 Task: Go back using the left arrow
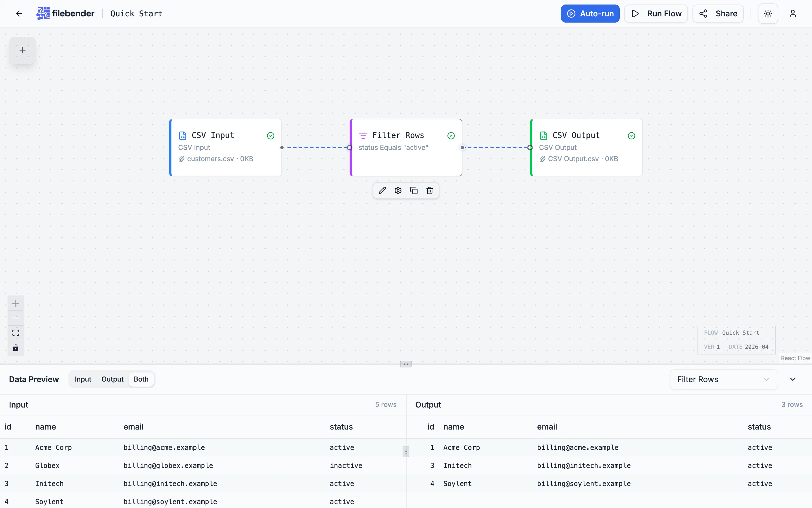click(x=19, y=14)
